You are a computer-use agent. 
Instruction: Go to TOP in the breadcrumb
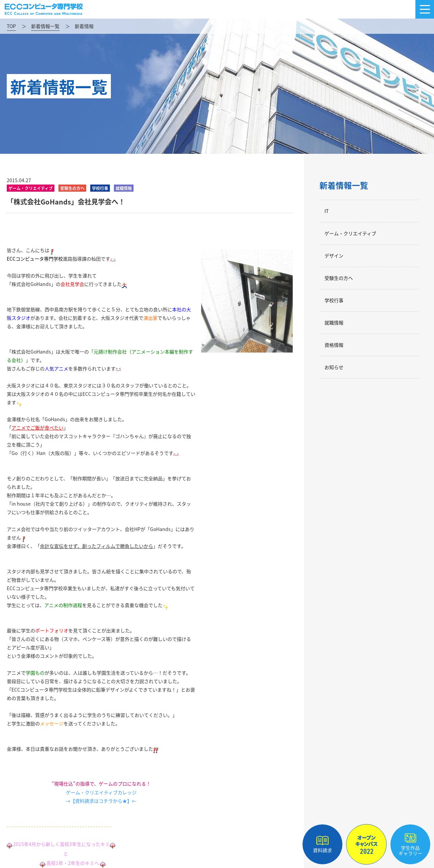coord(11,26)
